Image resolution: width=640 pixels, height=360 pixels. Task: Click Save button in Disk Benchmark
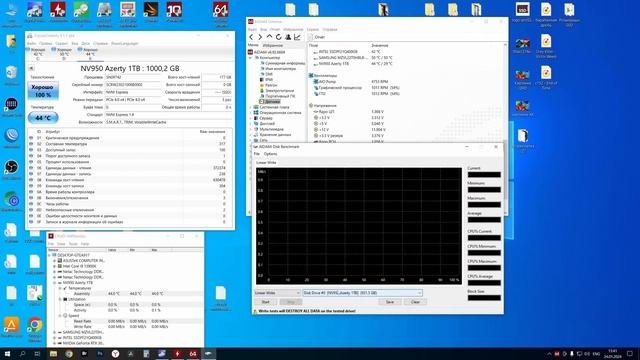click(390, 302)
